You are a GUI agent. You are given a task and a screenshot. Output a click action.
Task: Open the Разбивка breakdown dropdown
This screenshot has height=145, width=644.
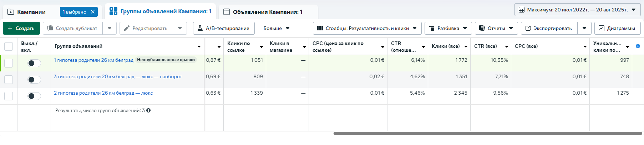448,28
